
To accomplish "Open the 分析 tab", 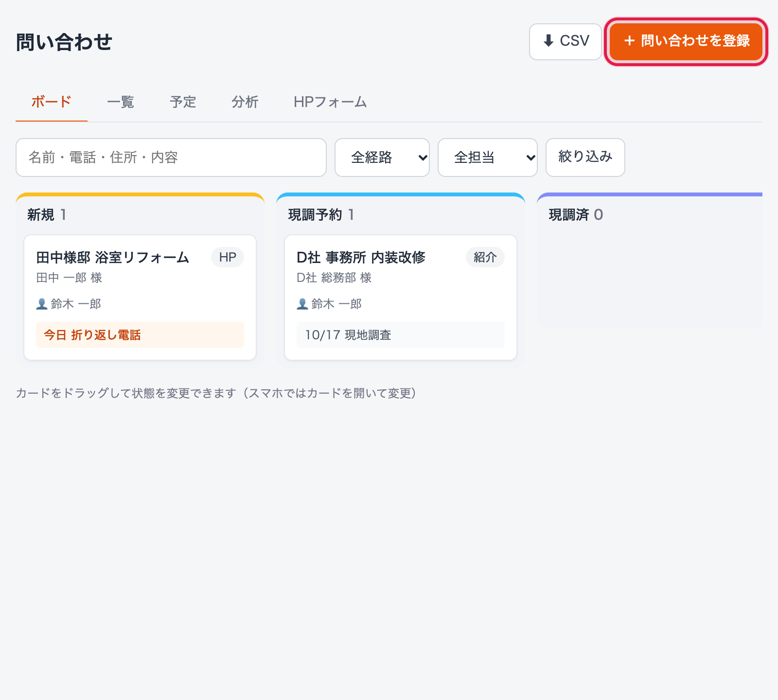I will click(x=245, y=102).
